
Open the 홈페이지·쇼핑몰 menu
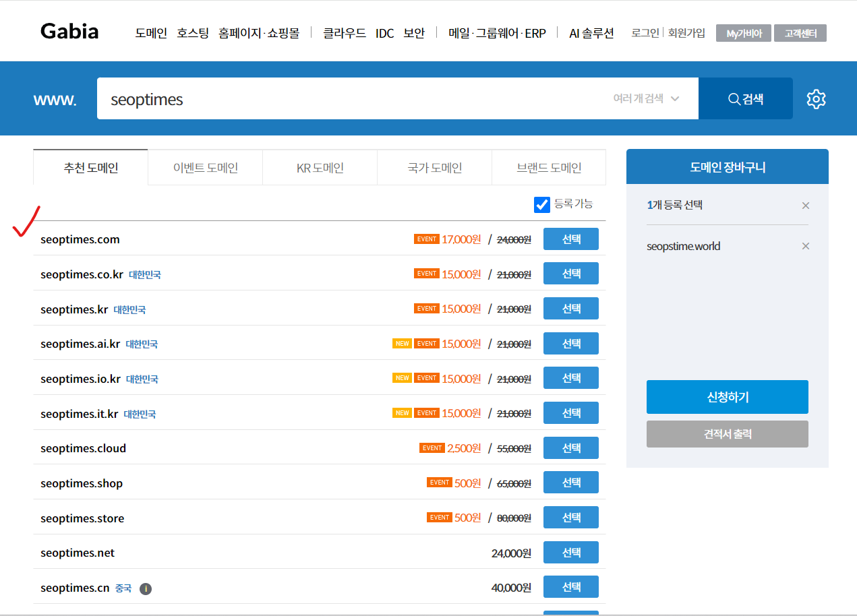(259, 32)
